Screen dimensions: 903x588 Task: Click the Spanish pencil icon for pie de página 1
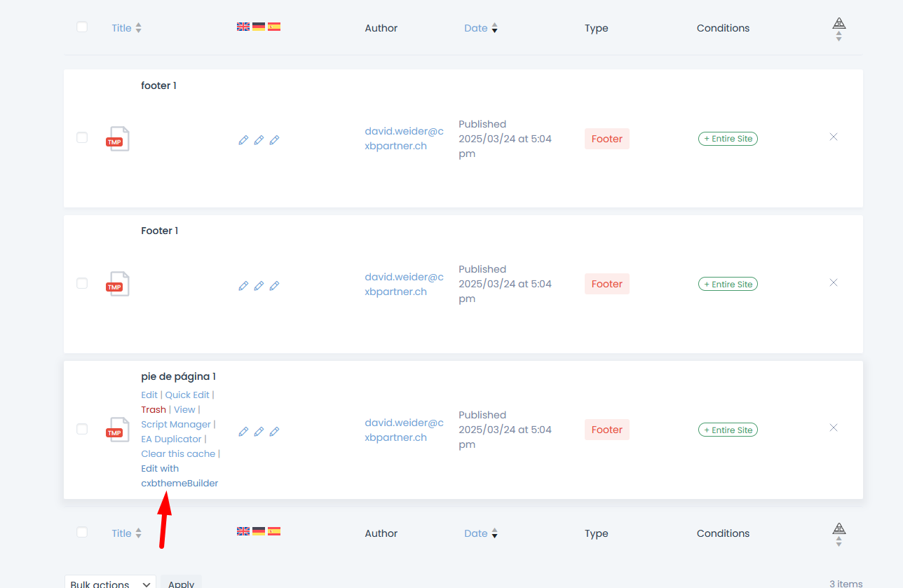(x=274, y=432)
